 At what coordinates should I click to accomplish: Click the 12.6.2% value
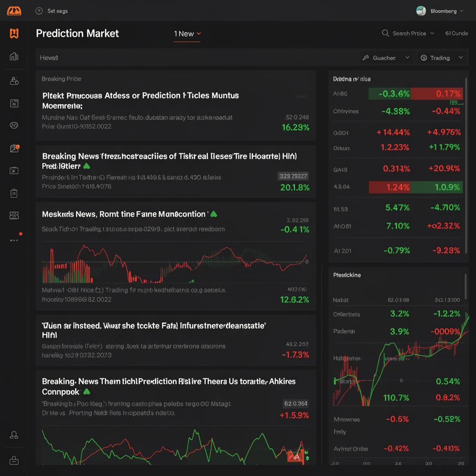294,300
